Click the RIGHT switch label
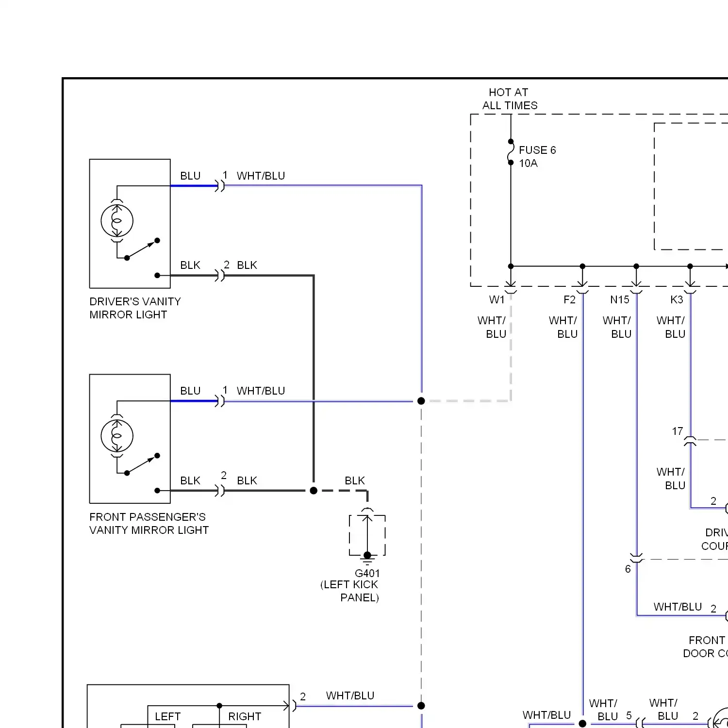 point(245,716)
